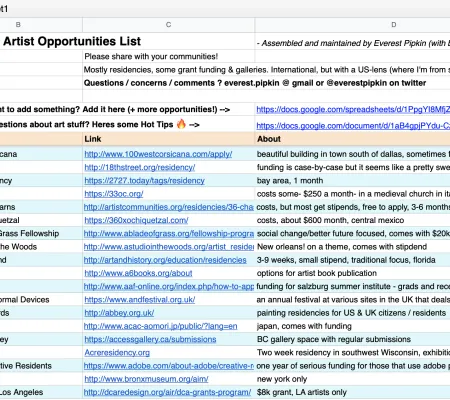Select 'costs some- $250 a month' cell
This screenshot has width=450, height=400.
[x=352, y=194]
